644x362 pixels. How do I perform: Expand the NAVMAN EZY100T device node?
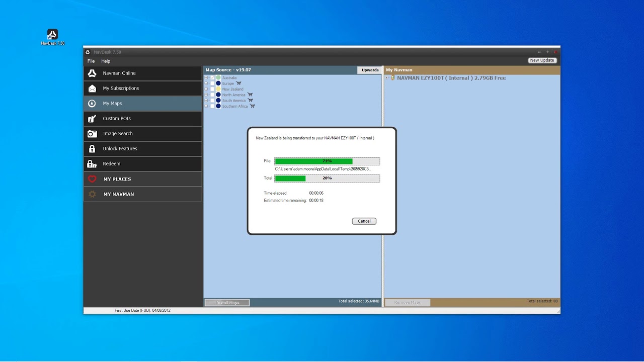coord(387,78)
